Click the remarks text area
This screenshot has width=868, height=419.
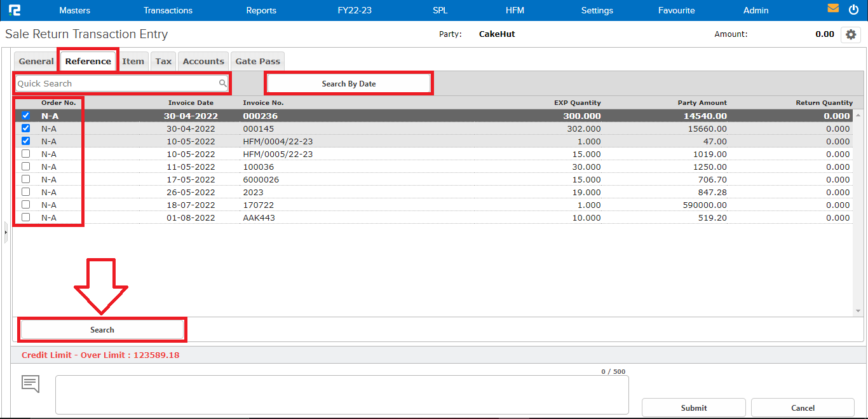(342, 394)
